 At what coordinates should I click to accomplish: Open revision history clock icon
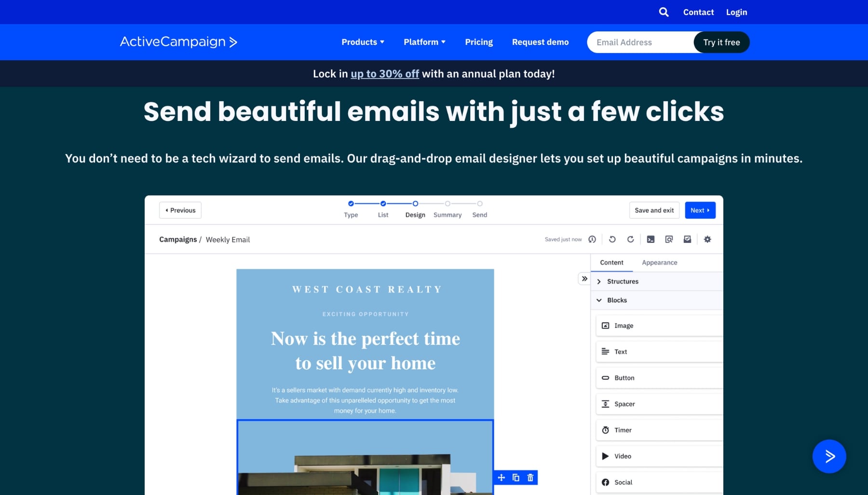592,239
